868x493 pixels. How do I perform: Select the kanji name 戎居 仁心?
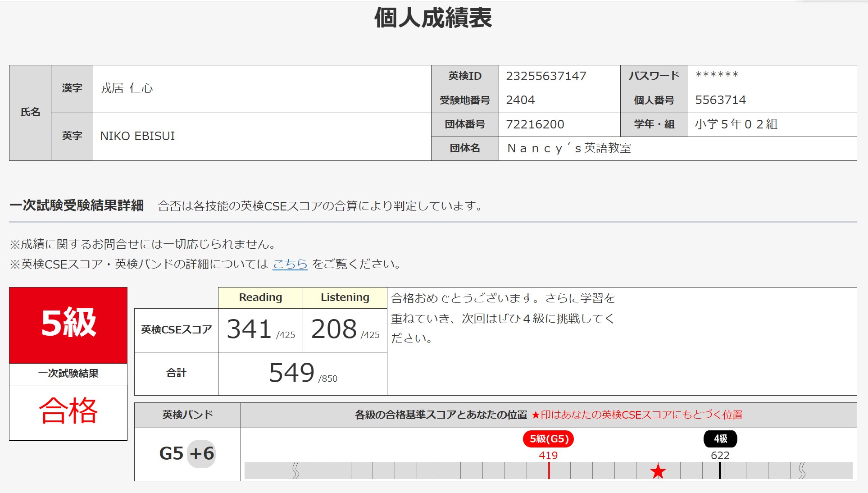click(127, 88)
